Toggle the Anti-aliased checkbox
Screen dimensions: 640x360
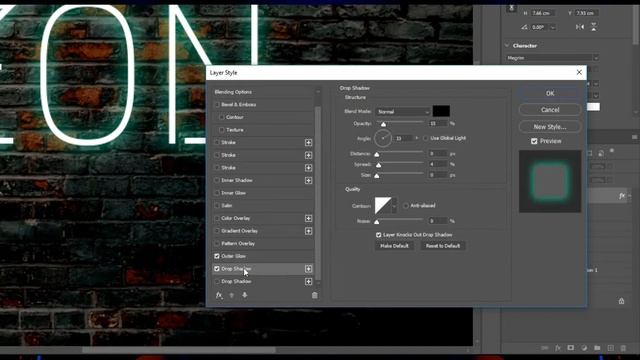[x=406, y=206]
